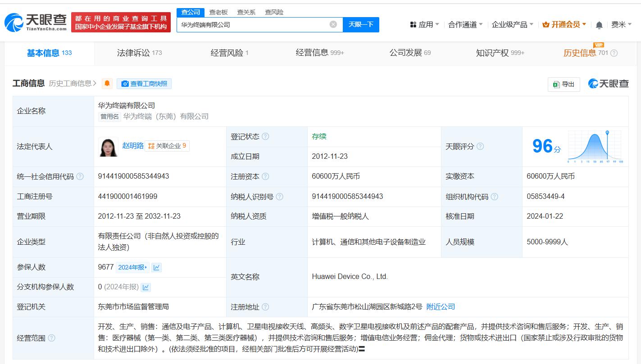The height and width of the screenshot is (364, 641).
Task: Click the orange alert bell icon beside 历史工商信息
Action: tap(107, 84)
